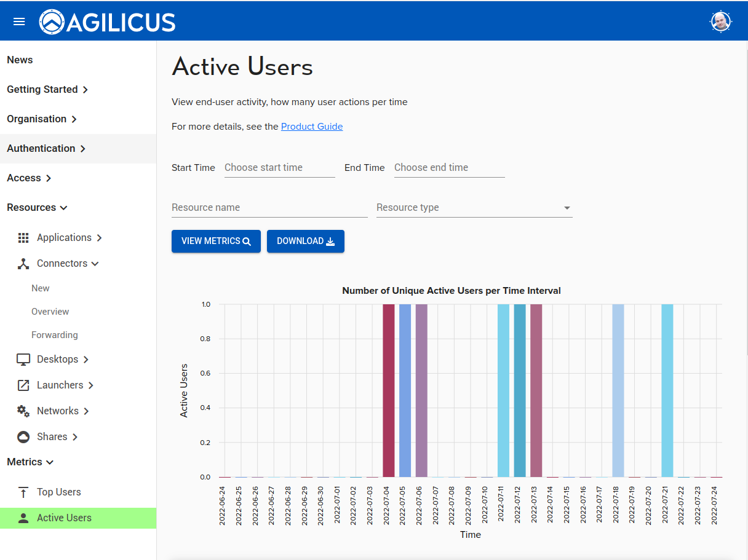Click the Top Users upload-arrow icon
748x560 pixels.
(x=23, y=492)
